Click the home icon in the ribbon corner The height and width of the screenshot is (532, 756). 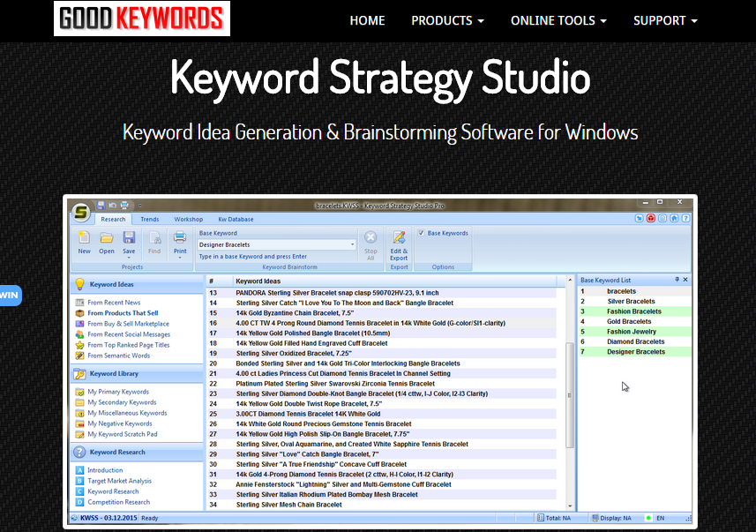(x=674, y=219)
